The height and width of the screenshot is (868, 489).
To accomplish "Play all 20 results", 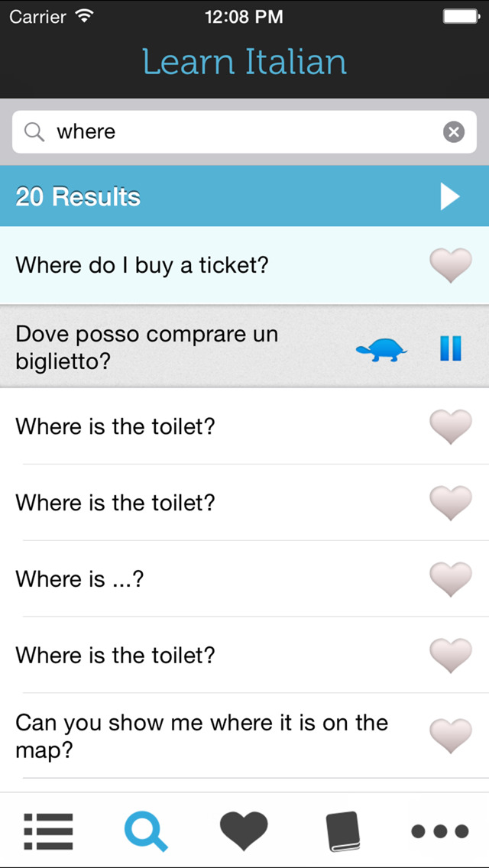I will pos(450,196).
